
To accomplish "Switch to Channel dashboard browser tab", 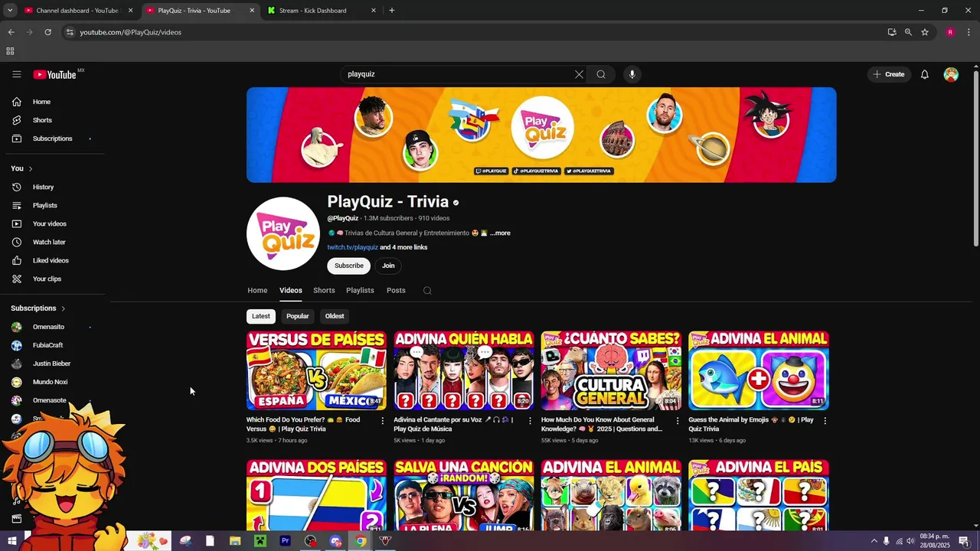I will click(x=77, y=11).
